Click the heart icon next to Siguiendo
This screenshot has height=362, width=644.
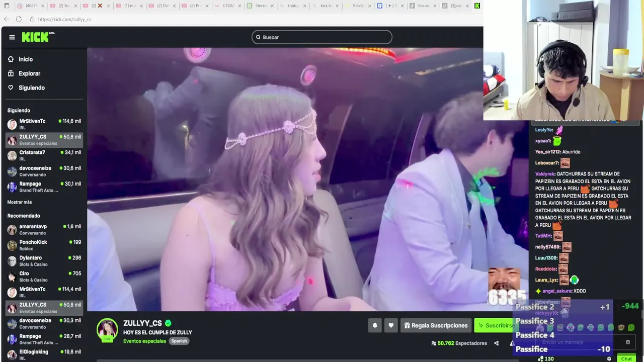point(11,87)
